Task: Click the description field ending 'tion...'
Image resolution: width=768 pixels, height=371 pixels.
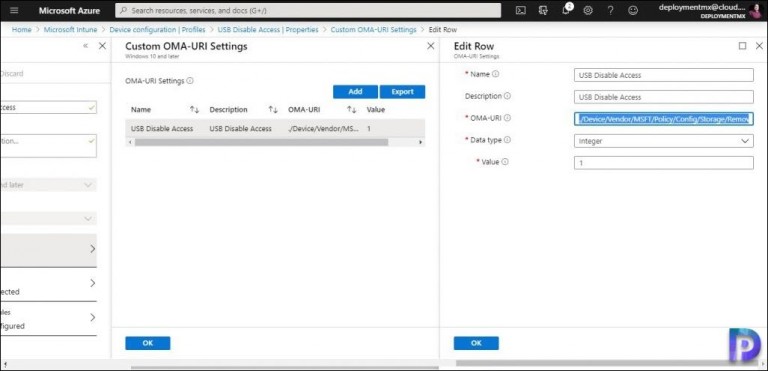Action: [48, 146]
